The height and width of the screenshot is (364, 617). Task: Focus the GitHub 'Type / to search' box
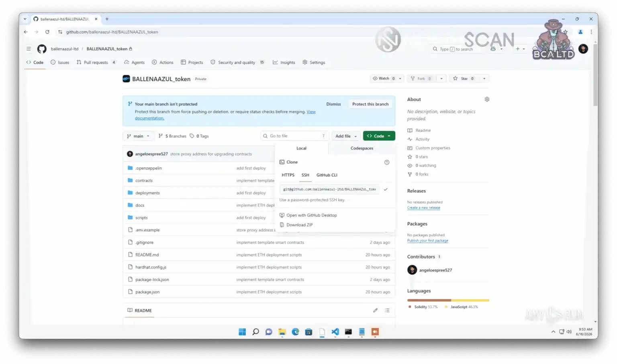point(458,49)
